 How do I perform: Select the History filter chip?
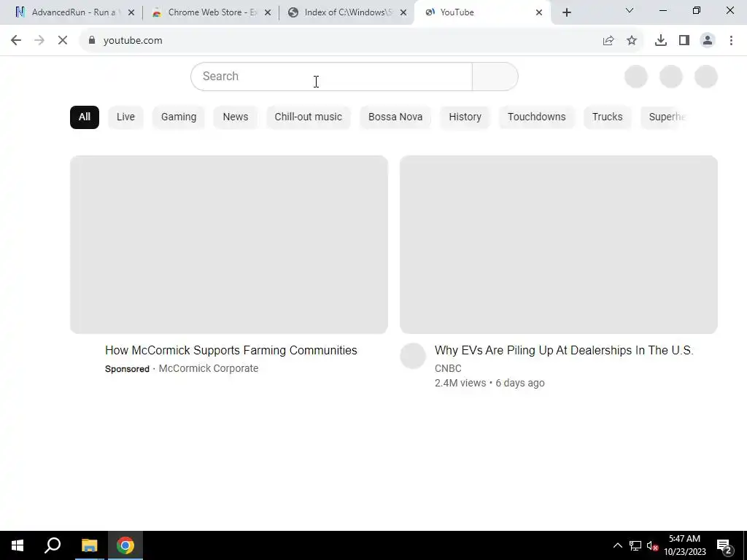465,117
